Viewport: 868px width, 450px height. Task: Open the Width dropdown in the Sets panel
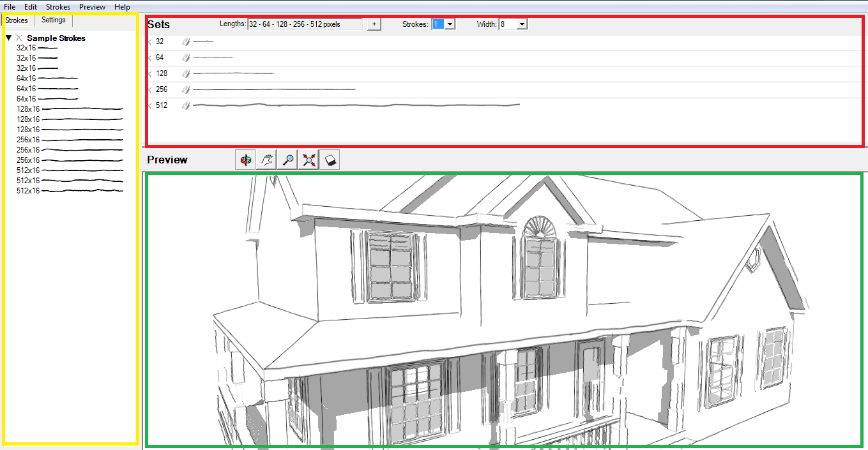click(x=520, y=24)
